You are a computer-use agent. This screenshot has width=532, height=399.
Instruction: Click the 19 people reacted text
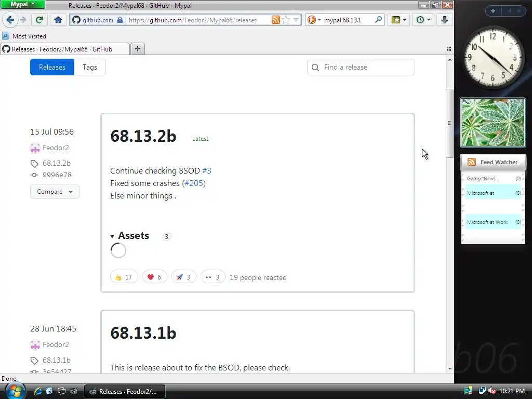258,277
